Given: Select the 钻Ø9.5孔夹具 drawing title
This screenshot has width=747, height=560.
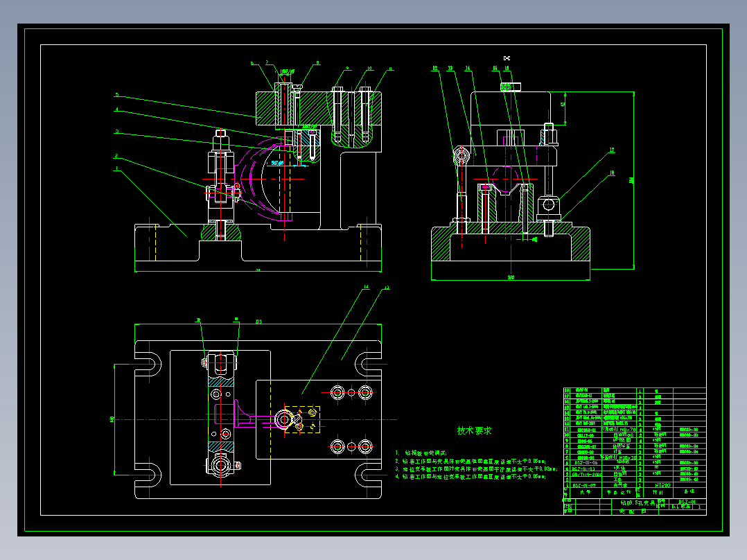Looking at the screenshot, I should [638, 502].
